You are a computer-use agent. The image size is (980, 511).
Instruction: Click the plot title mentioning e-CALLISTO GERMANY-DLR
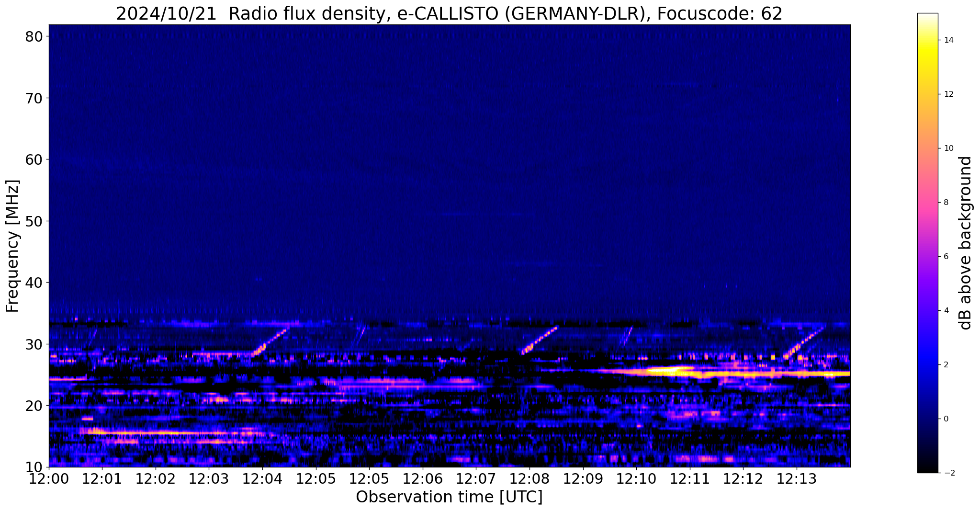[449, 13]
